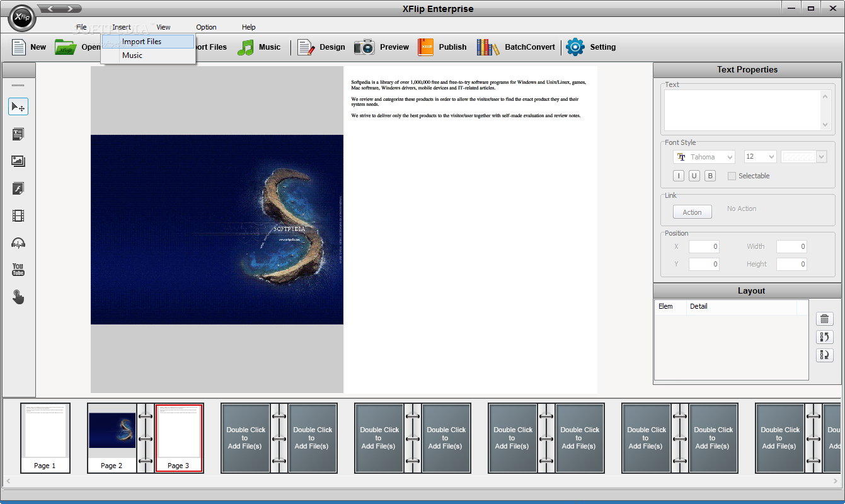Select the Page 1 thumbnail
The image size is (845, 504).
pyautogui.click(x=45, y=438)
